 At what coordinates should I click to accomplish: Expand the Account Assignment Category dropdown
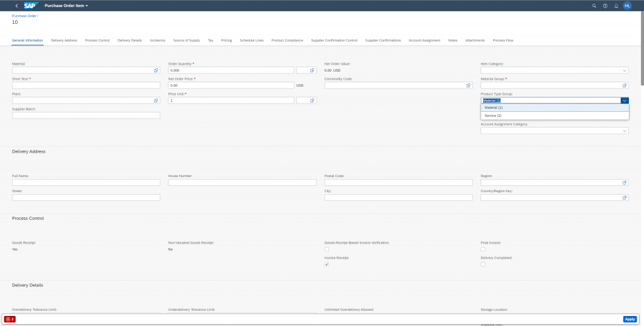click(625, 131)
